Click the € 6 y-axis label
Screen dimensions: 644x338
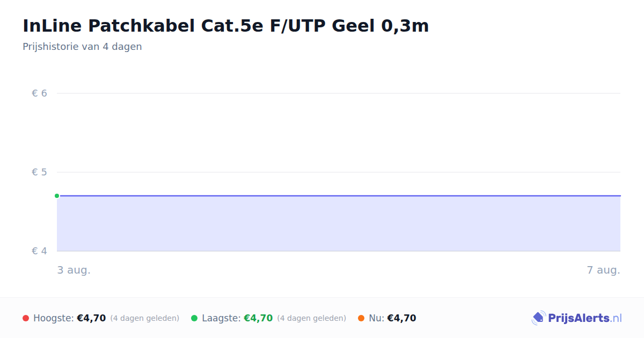coord(40,93)
